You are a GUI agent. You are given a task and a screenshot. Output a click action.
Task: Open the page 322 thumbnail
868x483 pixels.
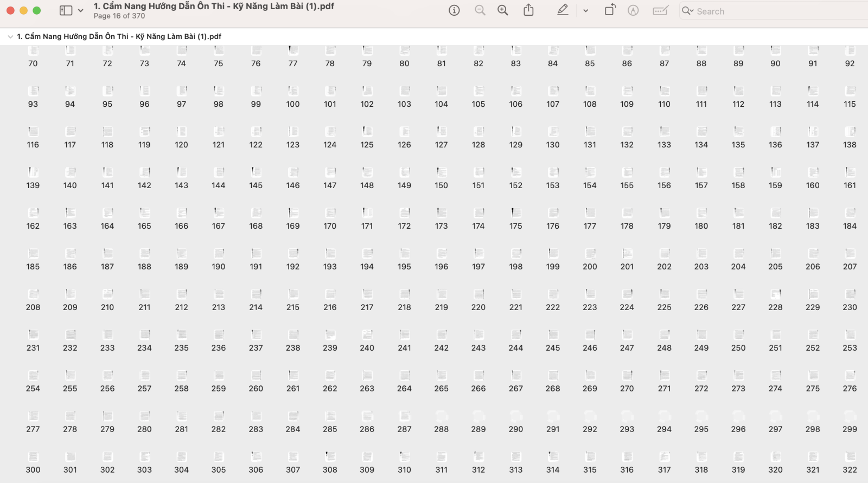pos(850,457)
